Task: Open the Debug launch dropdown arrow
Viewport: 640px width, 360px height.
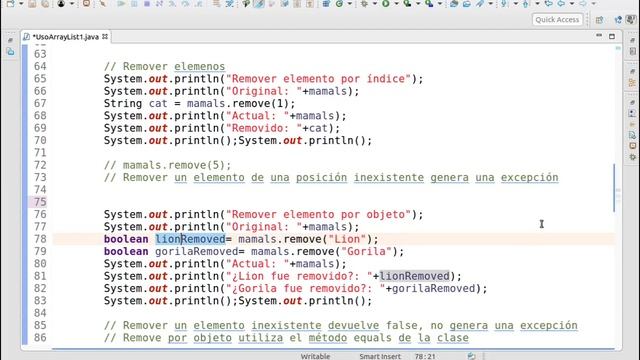Action: tap(374, 4)
